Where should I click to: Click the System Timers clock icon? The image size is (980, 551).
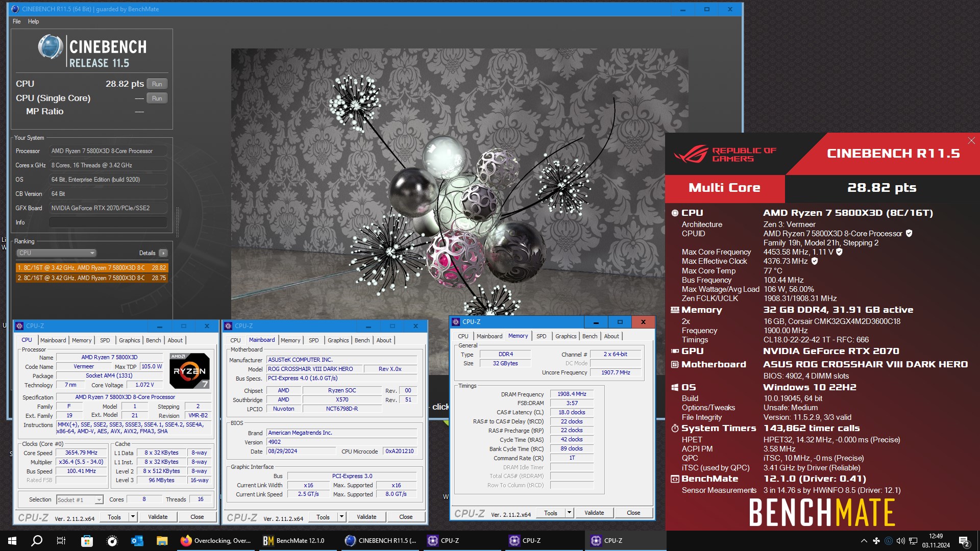[674, 428]
